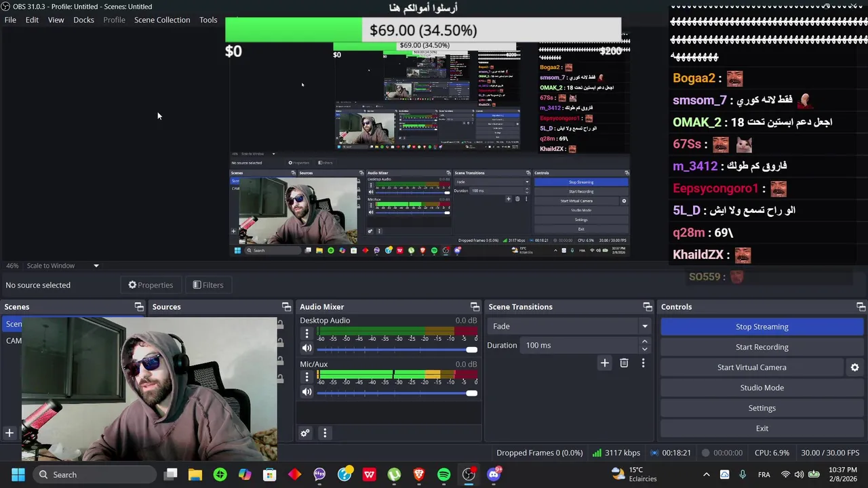Click volume icon in system tray
Screen dimensions: 868x488
[799, 474]
